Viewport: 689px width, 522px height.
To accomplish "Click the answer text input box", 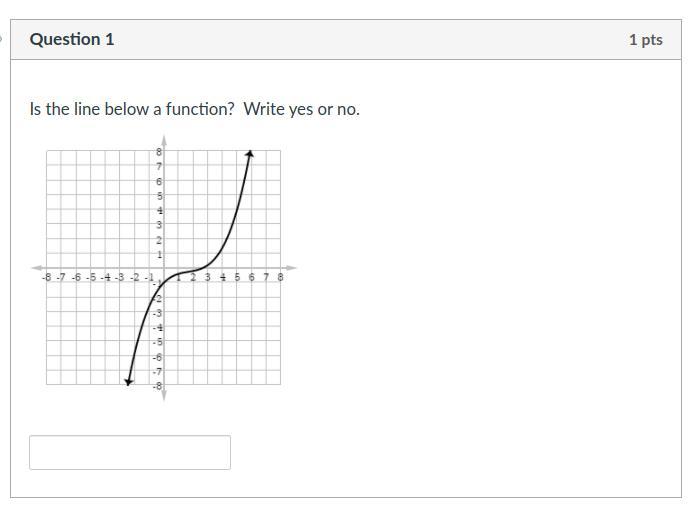I will point(130,452).
